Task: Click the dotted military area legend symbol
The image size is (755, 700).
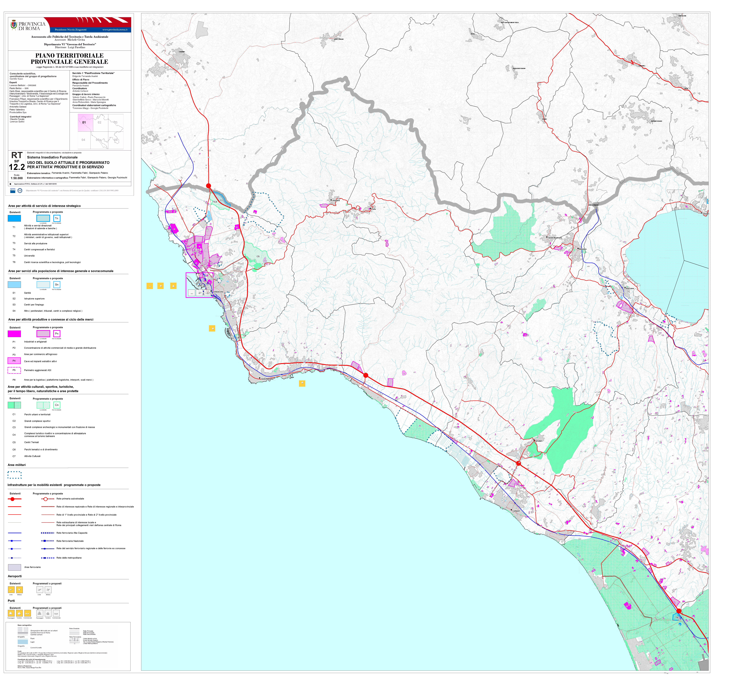Action: (x=14, y=475)
